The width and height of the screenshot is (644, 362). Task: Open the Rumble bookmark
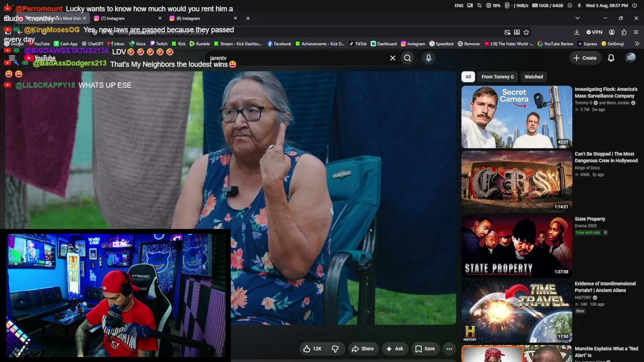tap(199, 44)
